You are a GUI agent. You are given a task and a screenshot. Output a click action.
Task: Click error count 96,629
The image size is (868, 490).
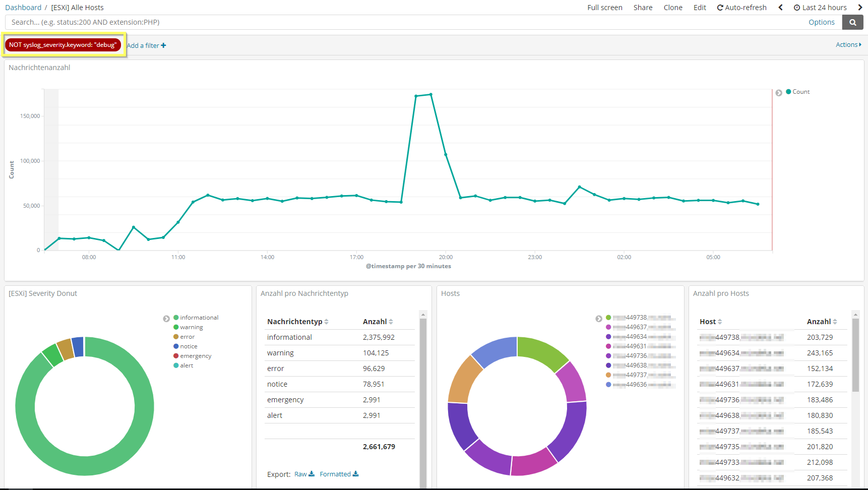tap(374, 369)
